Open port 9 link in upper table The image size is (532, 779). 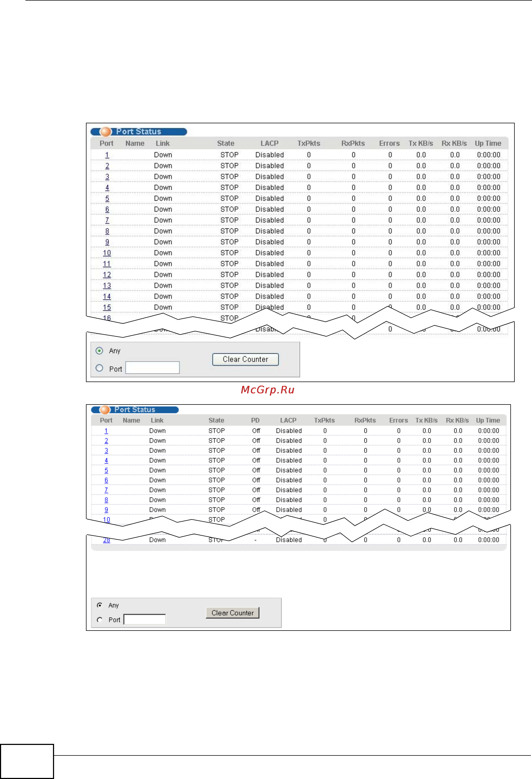107,242
